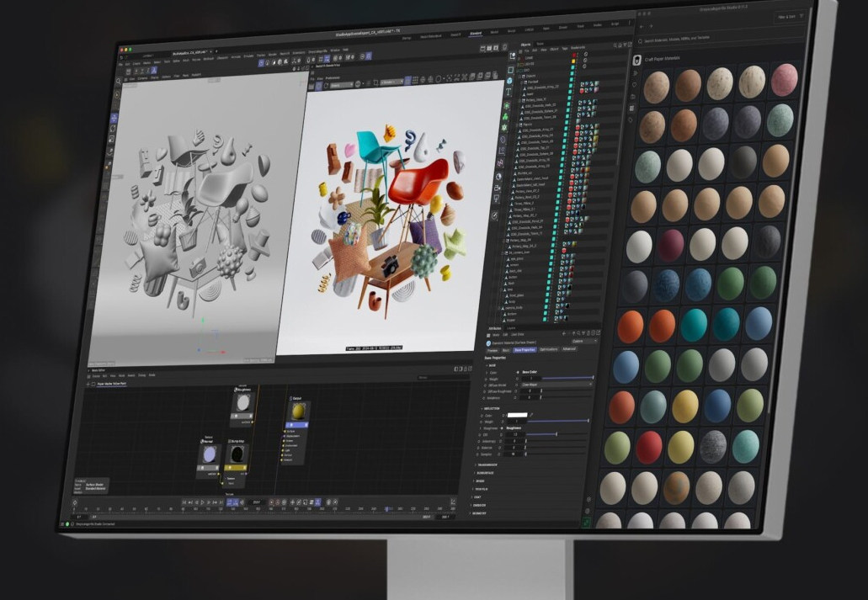
Task: Toggle the Z axis lock
Action: [x=148, y=71]
